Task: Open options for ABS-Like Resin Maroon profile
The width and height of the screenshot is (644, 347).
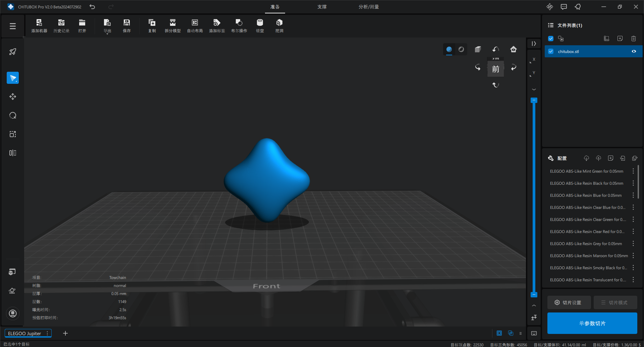Action: click(x=633, y=256)
